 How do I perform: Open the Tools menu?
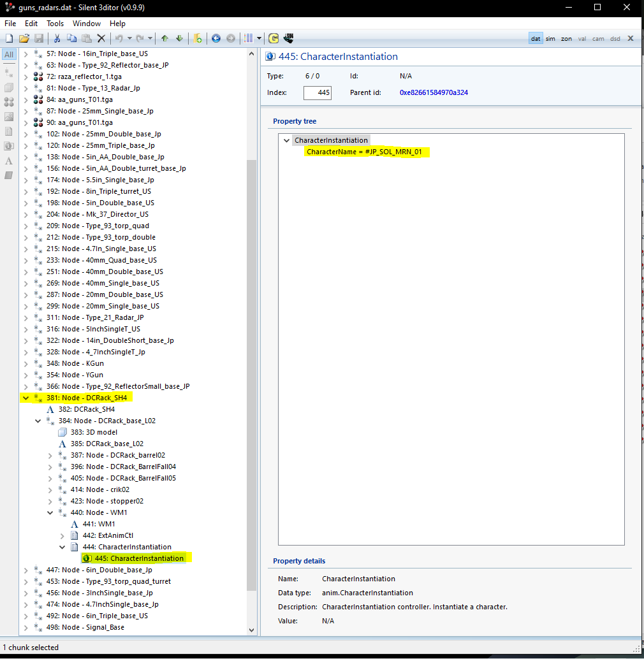pos(55,24)
